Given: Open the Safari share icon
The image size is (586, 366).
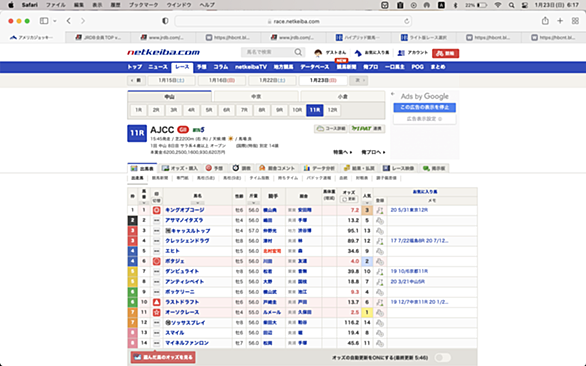Looking at the screenshot, I should click(x=545, y=21).
